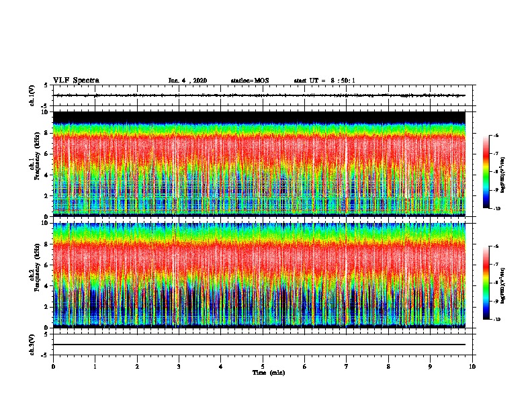Click the "5" tick of ch.1(V) axis

(46, 85)
